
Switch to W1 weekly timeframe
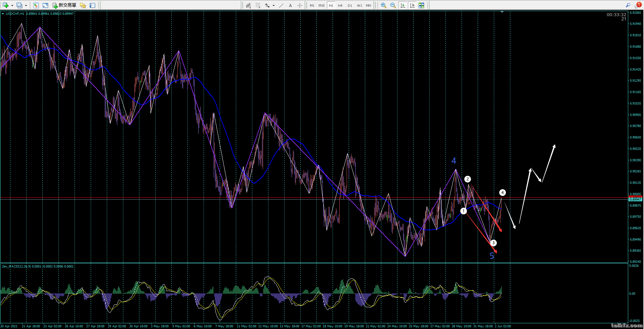tap(359, 5)
